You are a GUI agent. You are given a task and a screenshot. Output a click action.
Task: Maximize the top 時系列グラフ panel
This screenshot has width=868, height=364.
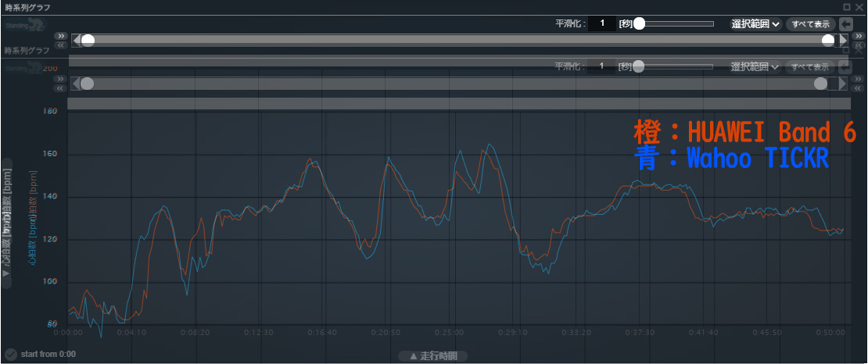click(847, 6)
